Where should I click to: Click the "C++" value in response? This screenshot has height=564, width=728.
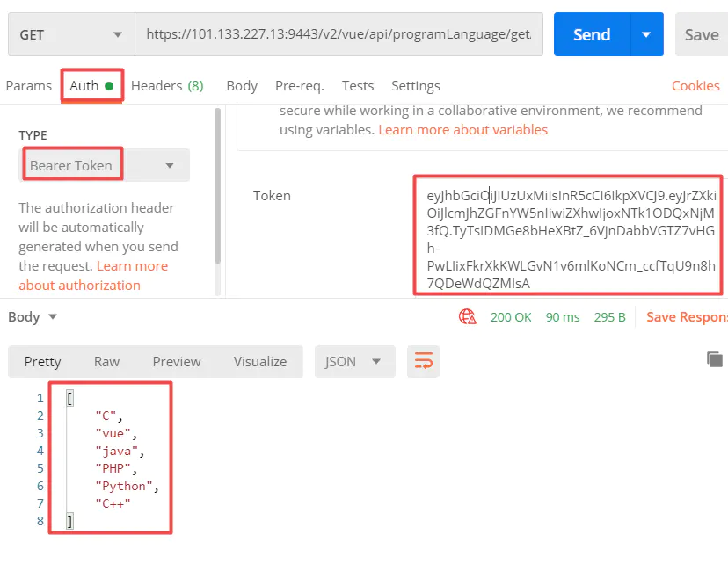coord(113,503)
